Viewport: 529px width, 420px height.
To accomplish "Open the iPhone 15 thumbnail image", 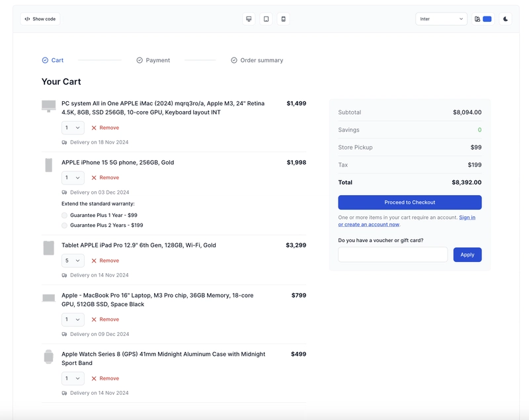I will point(48,165).
